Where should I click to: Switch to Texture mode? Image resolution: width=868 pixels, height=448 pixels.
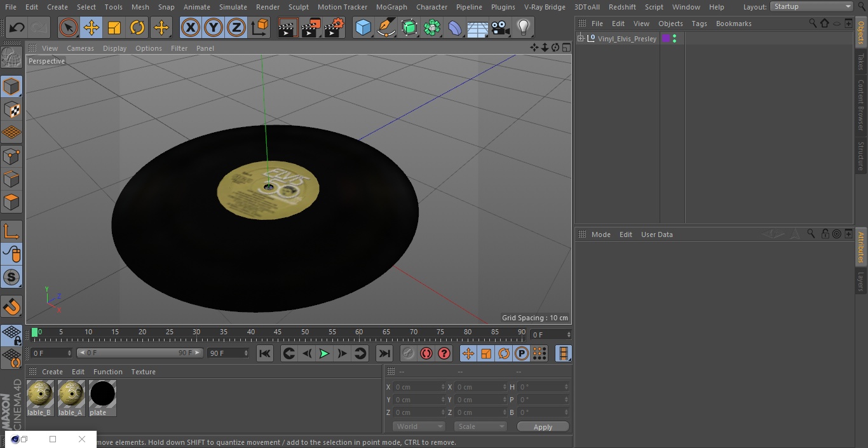tap(11, 109)
